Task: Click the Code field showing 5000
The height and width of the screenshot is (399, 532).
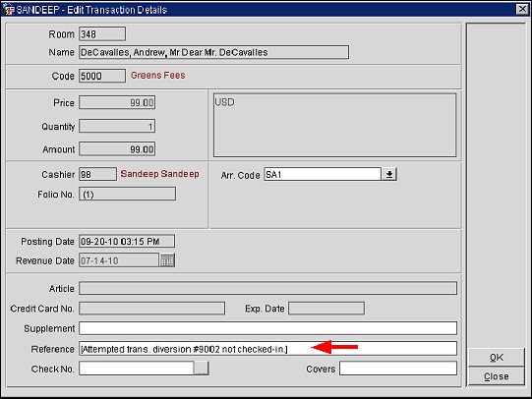Action: (102, 76)
